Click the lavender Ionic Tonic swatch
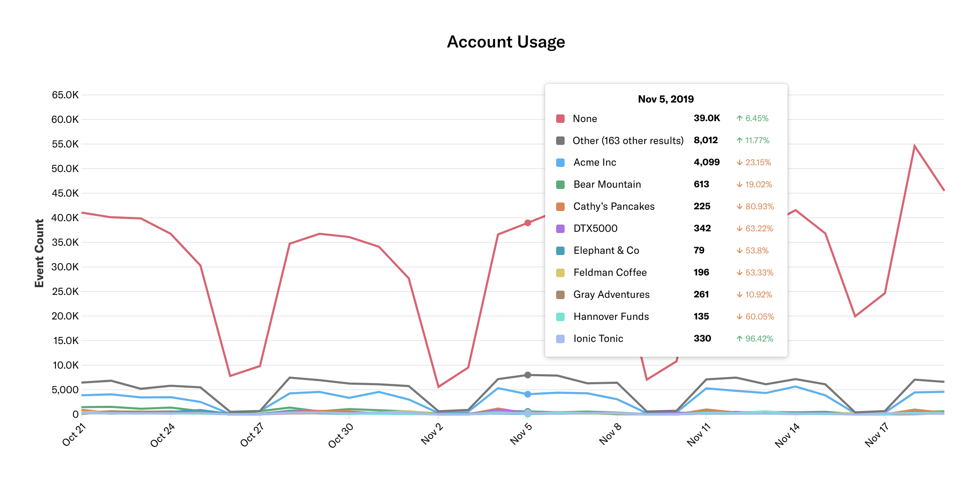980x483 pixels. pyautogui.click(x=560, y=339)
